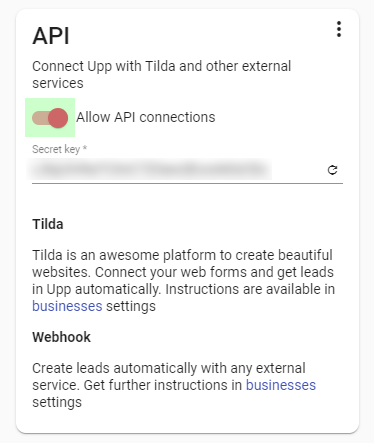Click the "Connect Upp with Tilda" description
The image size is (374, 443).
162,75
